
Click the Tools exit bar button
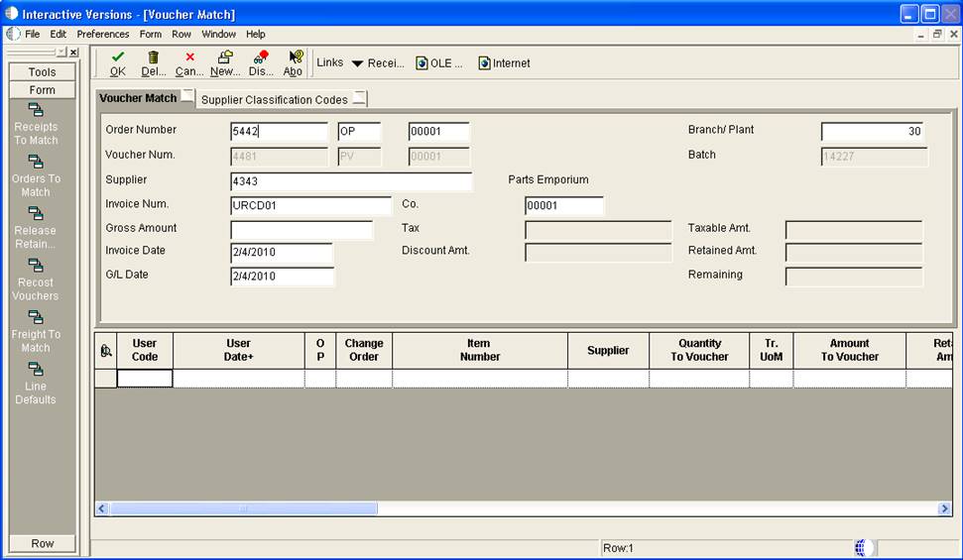click(43, 71)
